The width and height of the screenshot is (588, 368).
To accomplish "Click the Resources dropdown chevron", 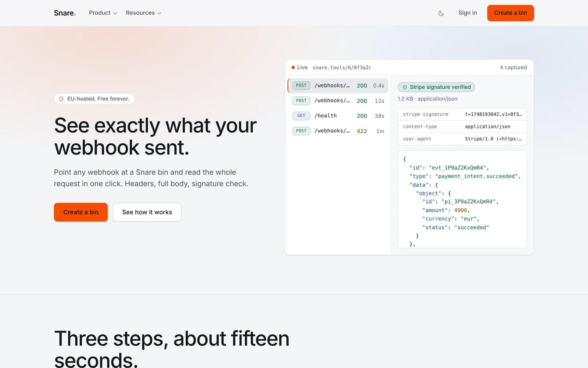I will click(159, 13).
